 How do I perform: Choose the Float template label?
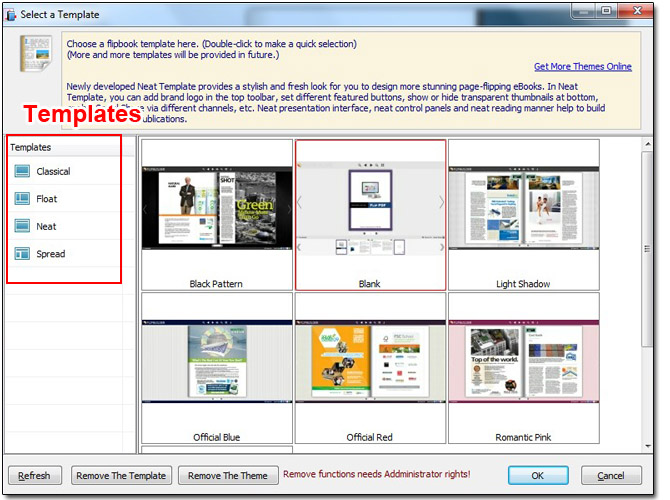point(47,199)
